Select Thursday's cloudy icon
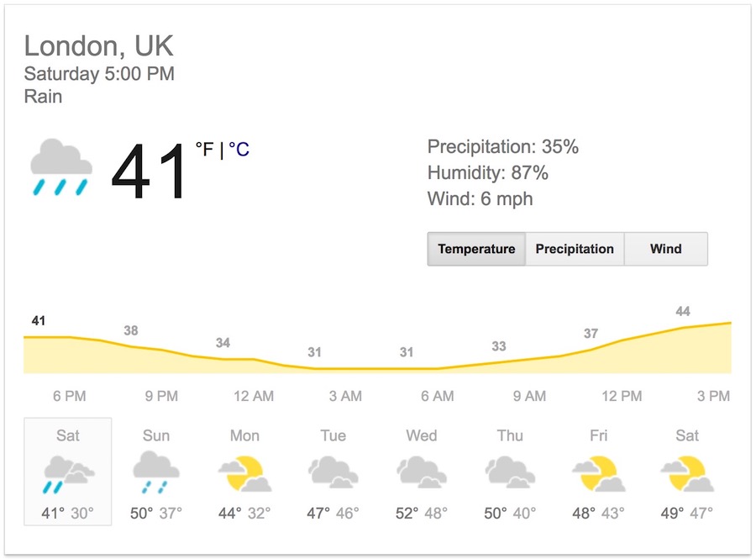 (x=510, y=472)
